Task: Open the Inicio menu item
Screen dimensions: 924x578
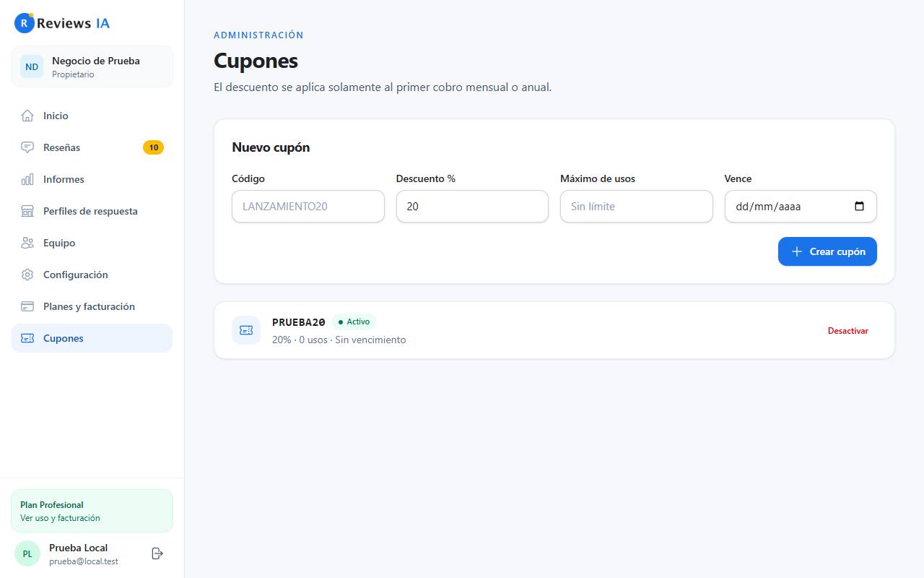Action: [x=92, y=116]
